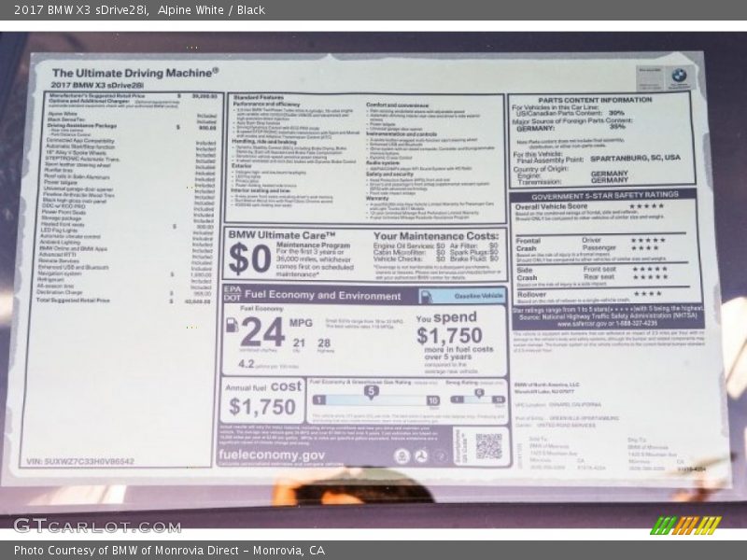Click the BMW roundel logo on the sticker
This screenshot has height=560, width=747.
[679, 75]
